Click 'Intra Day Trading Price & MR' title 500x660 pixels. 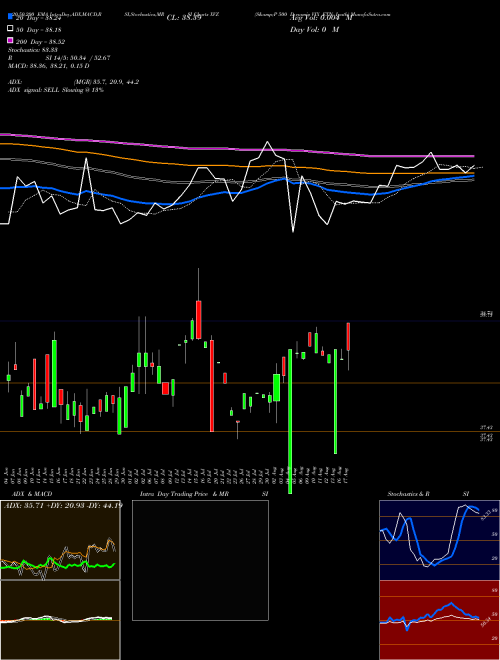click(x=184, y=494)
